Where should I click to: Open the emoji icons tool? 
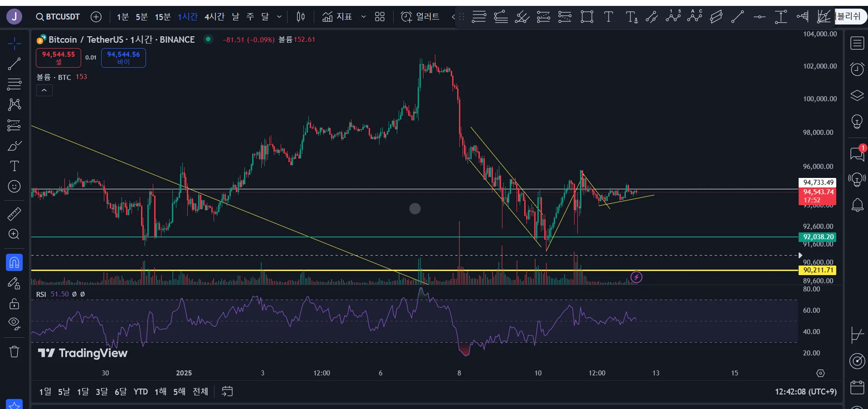click(15, 187)
